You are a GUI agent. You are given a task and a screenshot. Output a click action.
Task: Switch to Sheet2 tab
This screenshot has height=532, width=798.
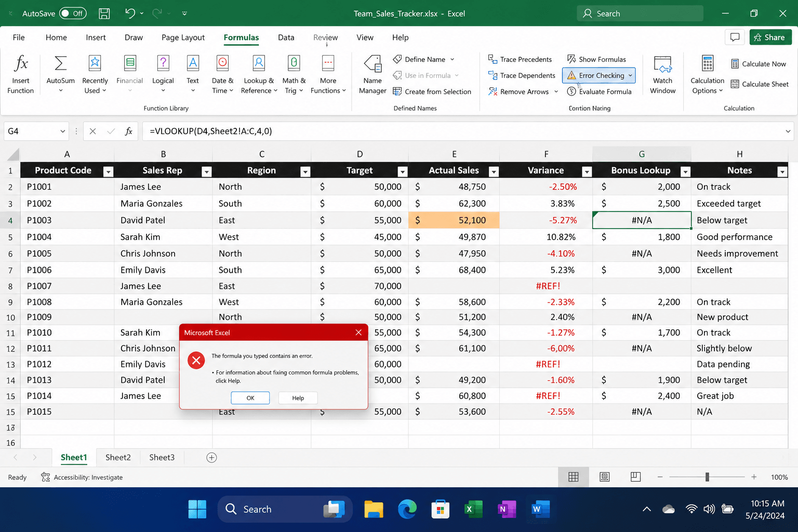(118, 458)
